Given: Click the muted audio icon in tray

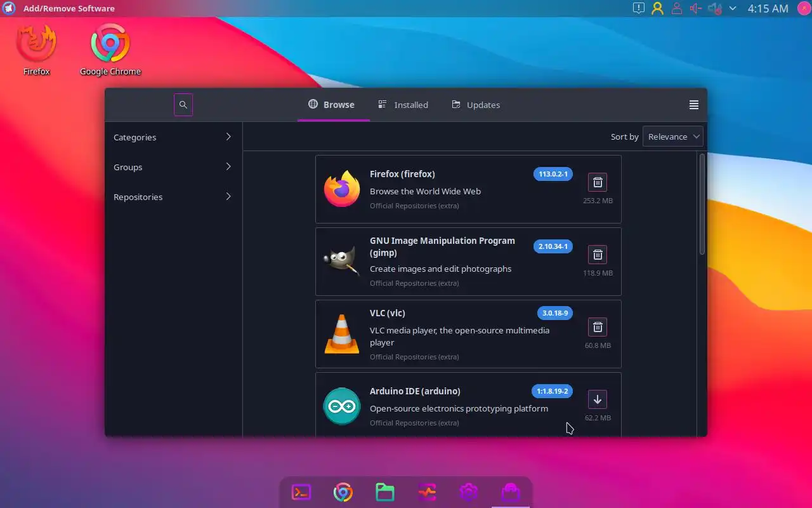Looking at the screenshot, I should coord(715,8).
